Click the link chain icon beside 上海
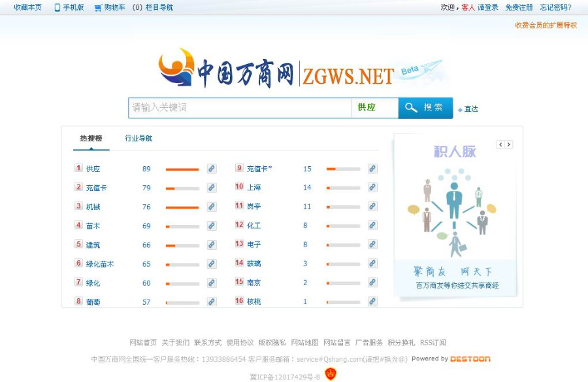588x382 pixels. coord(372,187)
